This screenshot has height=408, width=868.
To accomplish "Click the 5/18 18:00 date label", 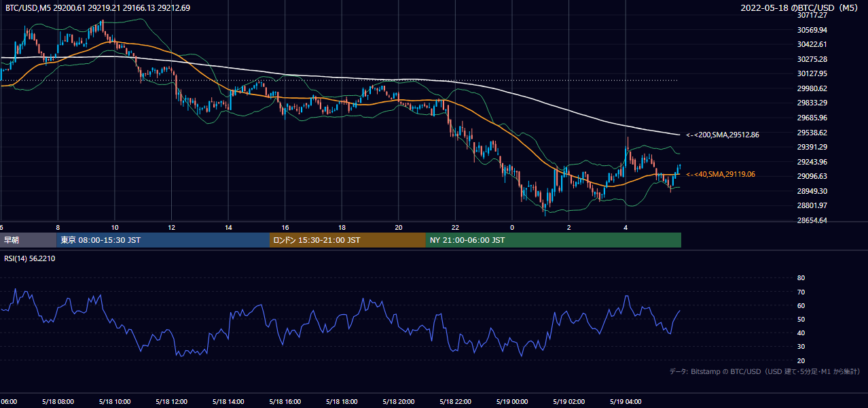I will click(x=341, y=402).
